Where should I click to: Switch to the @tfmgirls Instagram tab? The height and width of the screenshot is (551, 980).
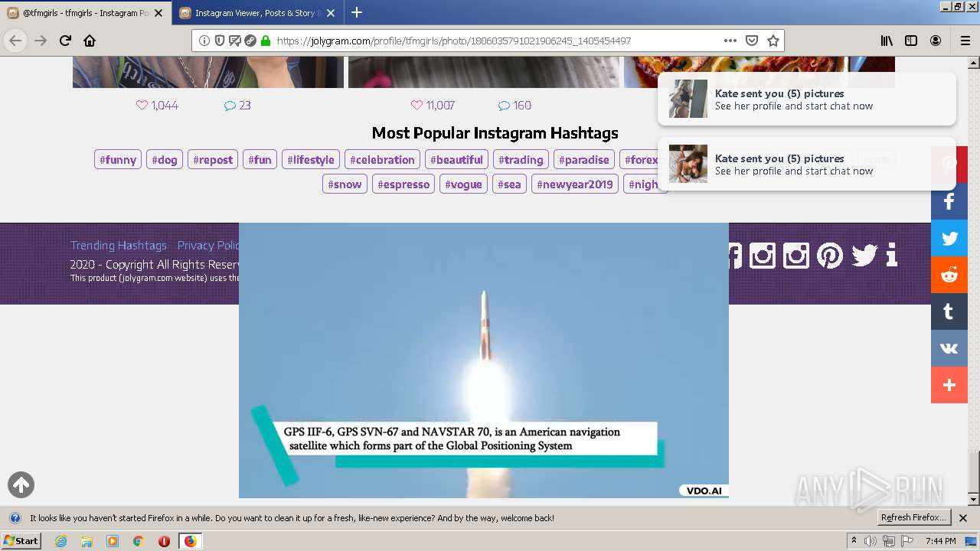(84, 13)
